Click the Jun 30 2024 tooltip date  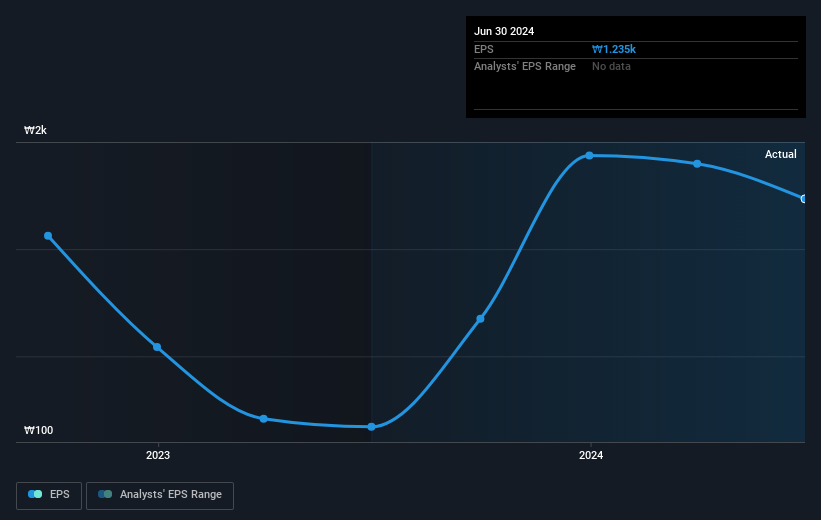coord(504,31)
